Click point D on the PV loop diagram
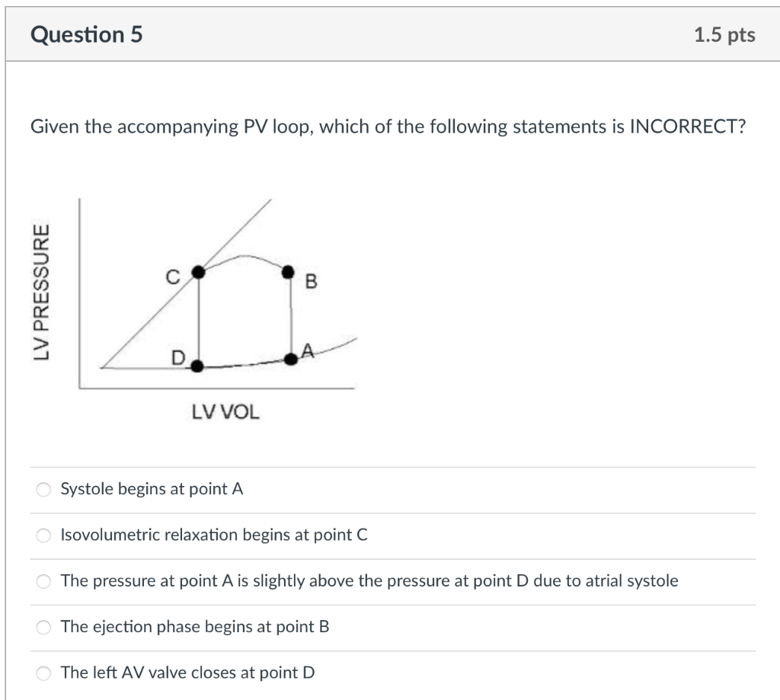780x700 pixels. click(197, 366)
